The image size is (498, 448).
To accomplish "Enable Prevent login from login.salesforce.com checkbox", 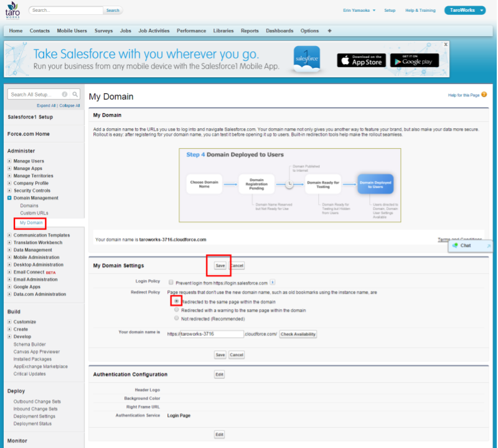I will pyautogui.click(x=171, y=282).
